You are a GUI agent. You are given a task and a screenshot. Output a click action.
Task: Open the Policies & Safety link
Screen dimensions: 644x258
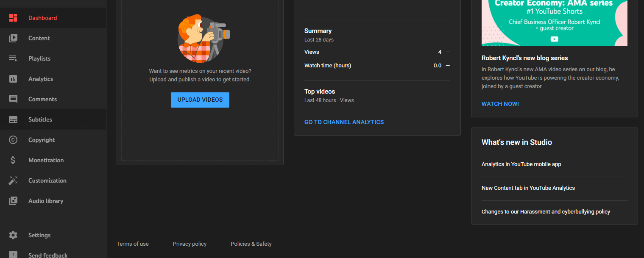pyautogui.click(x=251, y=244)
